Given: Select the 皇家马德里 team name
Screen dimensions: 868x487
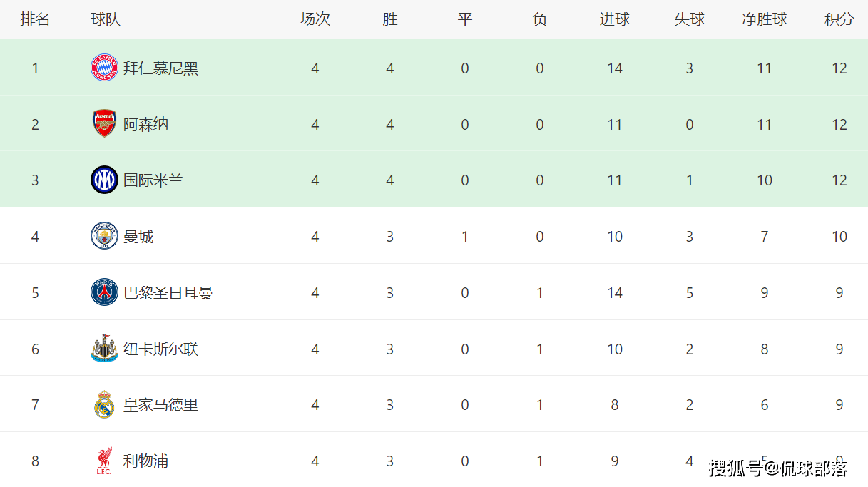Looking at the screenshot, I should pyautogui.click(x=160, y=404).
